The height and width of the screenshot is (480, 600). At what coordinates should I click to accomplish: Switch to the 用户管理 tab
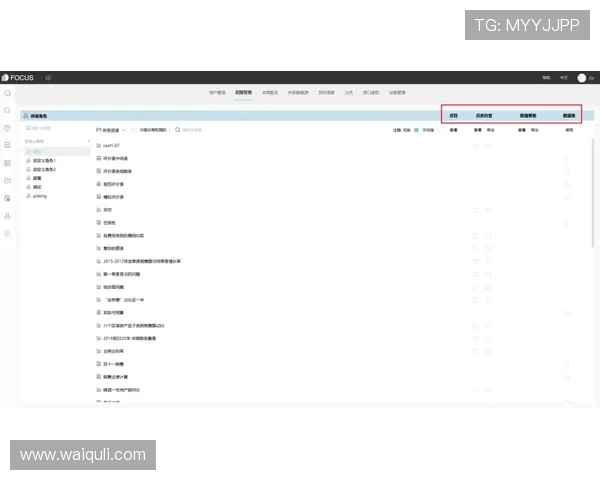coord(218,92)
